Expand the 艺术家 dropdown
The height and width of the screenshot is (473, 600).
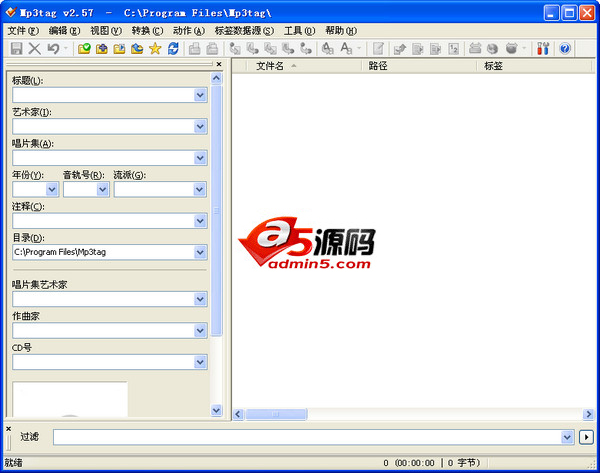click(x=200, y=126)
